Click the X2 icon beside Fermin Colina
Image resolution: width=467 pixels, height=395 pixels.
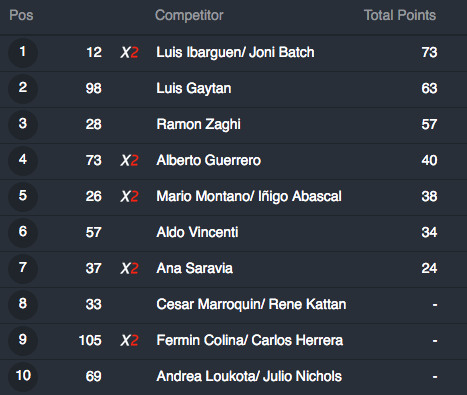129,341
